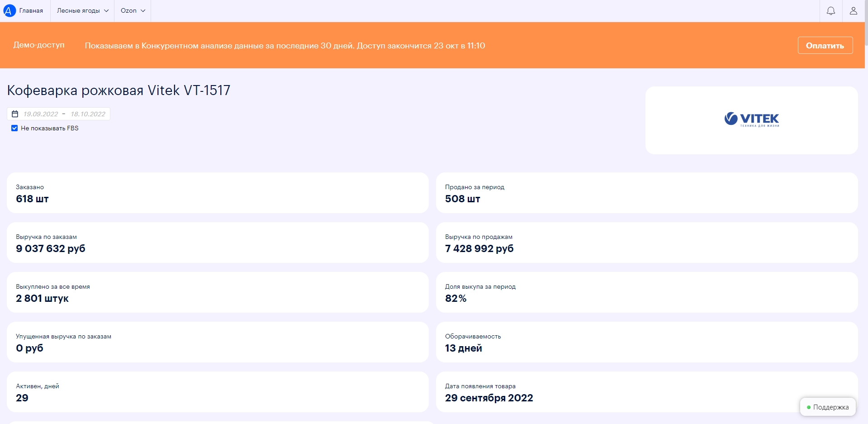868x424 pixels.
Task: Toggle the 'Не показывать FBS' checkbox
Action: [14, 128]
